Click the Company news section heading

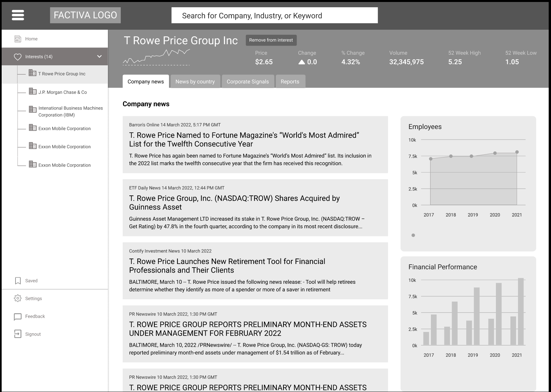146,104
